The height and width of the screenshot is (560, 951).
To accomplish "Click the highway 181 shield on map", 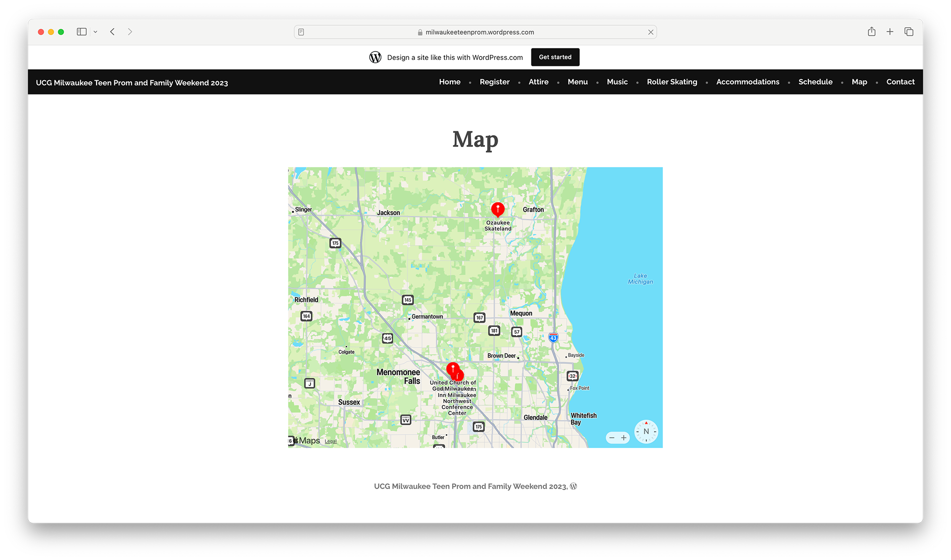I will click(x=494, y=330).
